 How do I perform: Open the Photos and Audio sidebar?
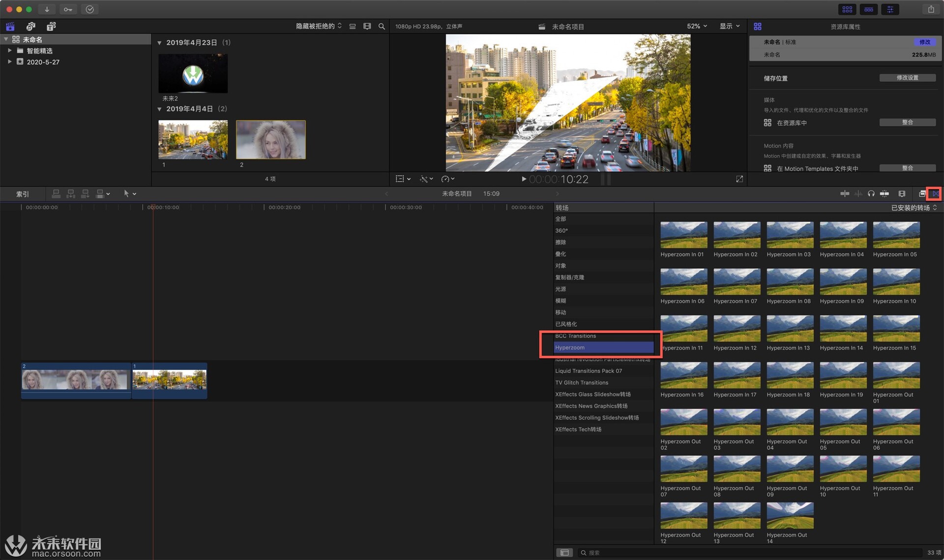pyautogui.click(x=30, y=27)
